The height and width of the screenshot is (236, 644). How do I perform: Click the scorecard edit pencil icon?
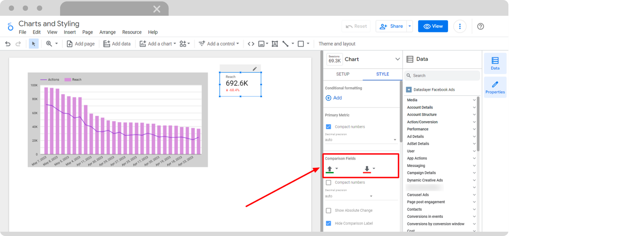coord(255,69)
